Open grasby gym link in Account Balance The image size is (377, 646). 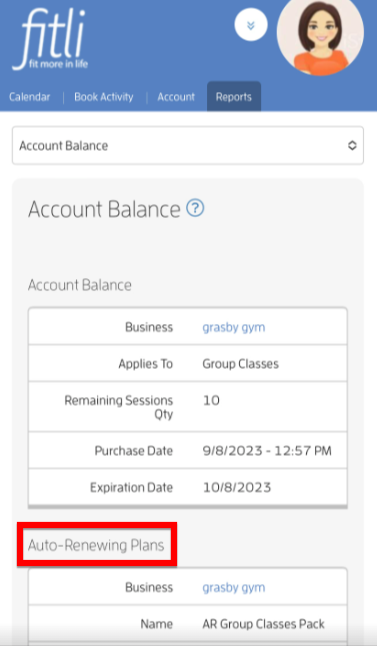pyautogui.click(x=234, y=327)
